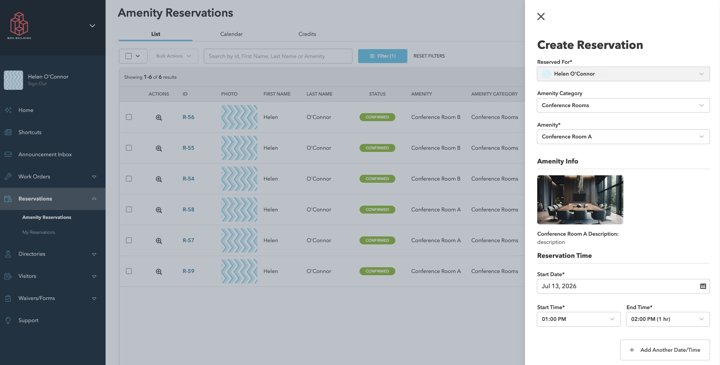Open Announcement Inbox menu item

[x=45, y=154]
